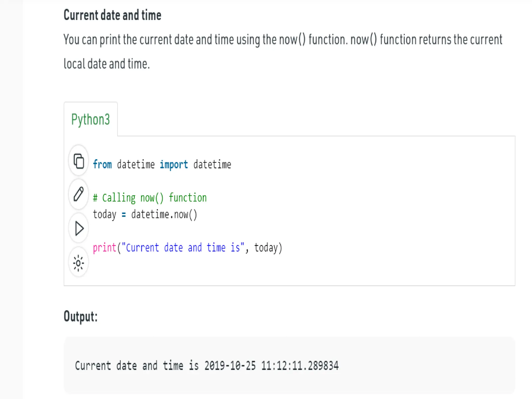Click the "2019-10-25" date in output
Image resolution: width=532 pixels, height=399 pixels.
230,366
